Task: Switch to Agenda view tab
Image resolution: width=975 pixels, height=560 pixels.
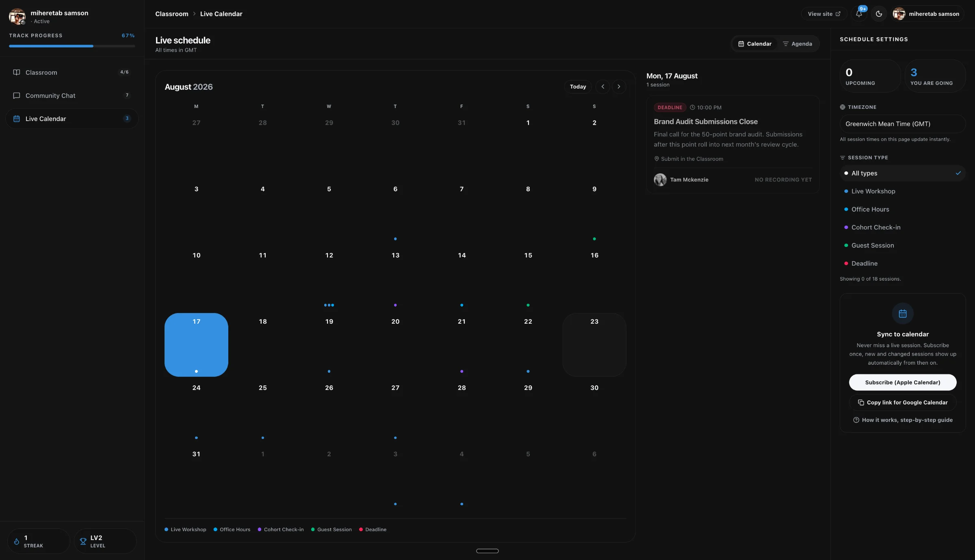Action: pyautogui.click(x=797, y=44)
